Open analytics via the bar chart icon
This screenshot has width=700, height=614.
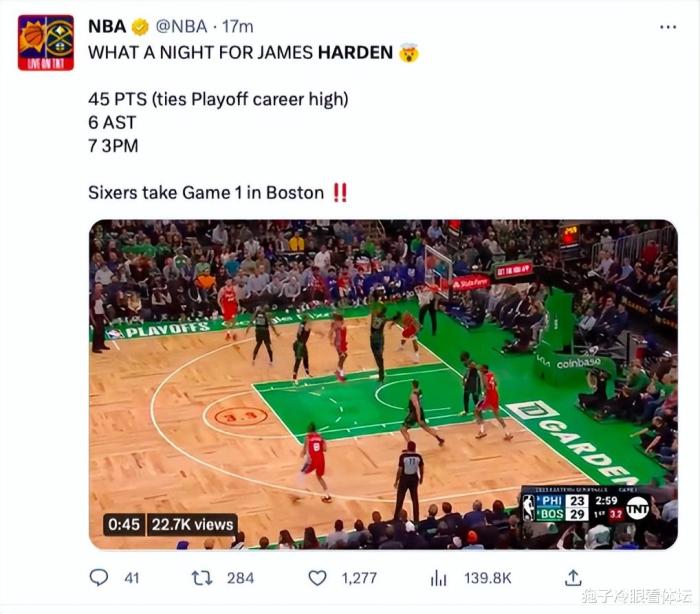point(438,578)
